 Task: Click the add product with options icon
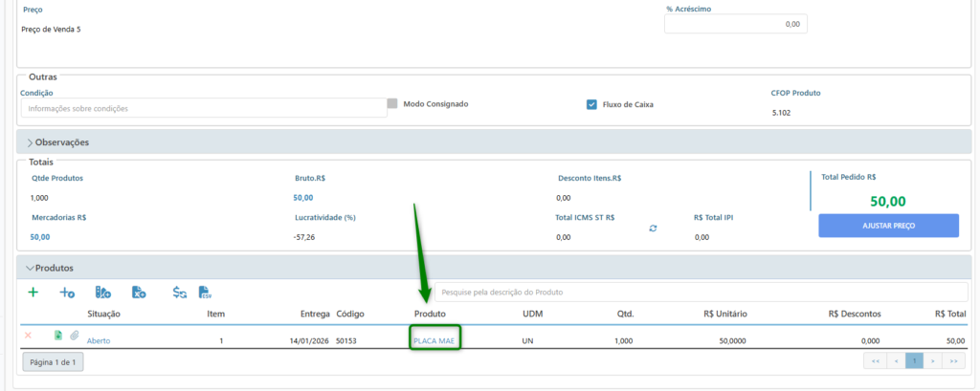pyautogui.click(x=67, y=293)
